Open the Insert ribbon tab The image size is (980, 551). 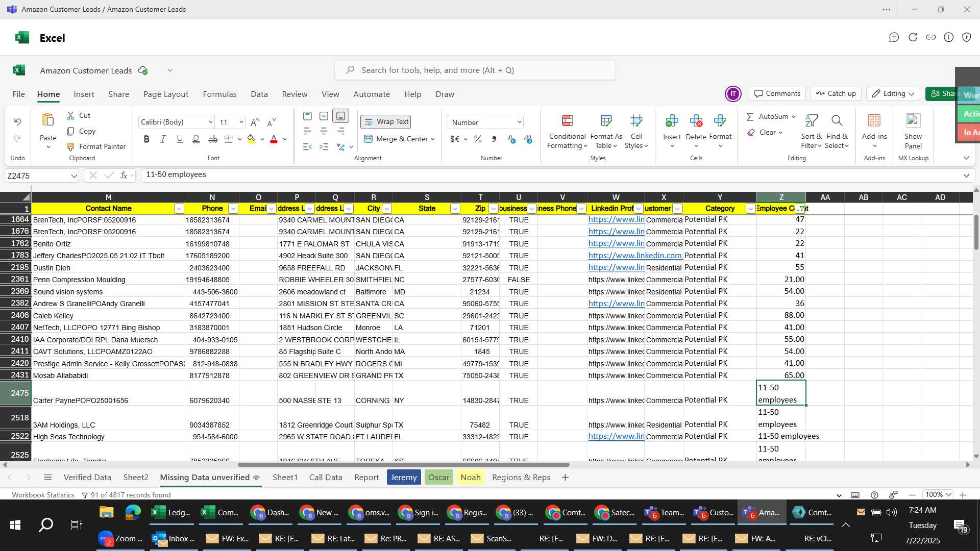tap(84, 94)
